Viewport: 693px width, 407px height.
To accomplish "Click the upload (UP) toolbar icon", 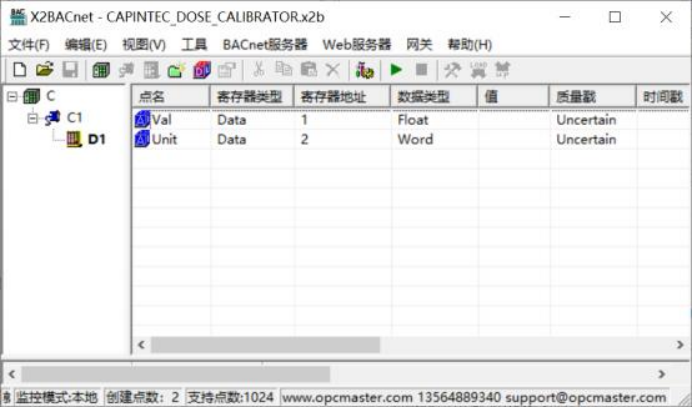I will click(503, 70).
